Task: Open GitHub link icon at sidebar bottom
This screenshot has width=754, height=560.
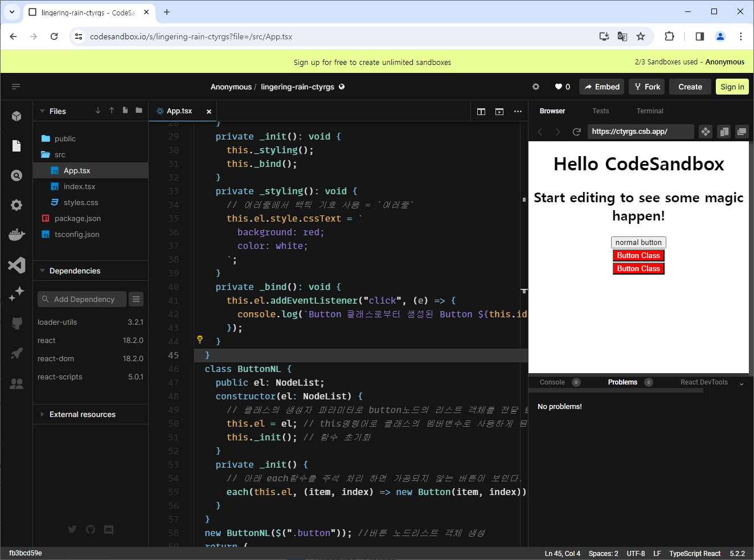Action: click(91, 529)
